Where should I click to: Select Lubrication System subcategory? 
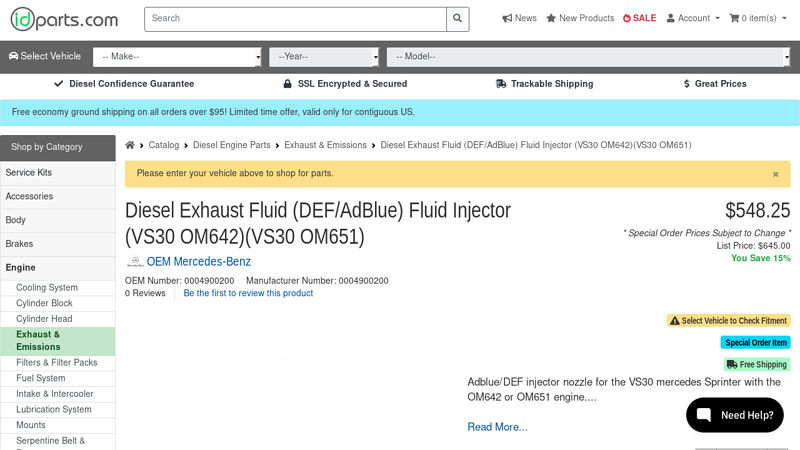pos(58,410)
